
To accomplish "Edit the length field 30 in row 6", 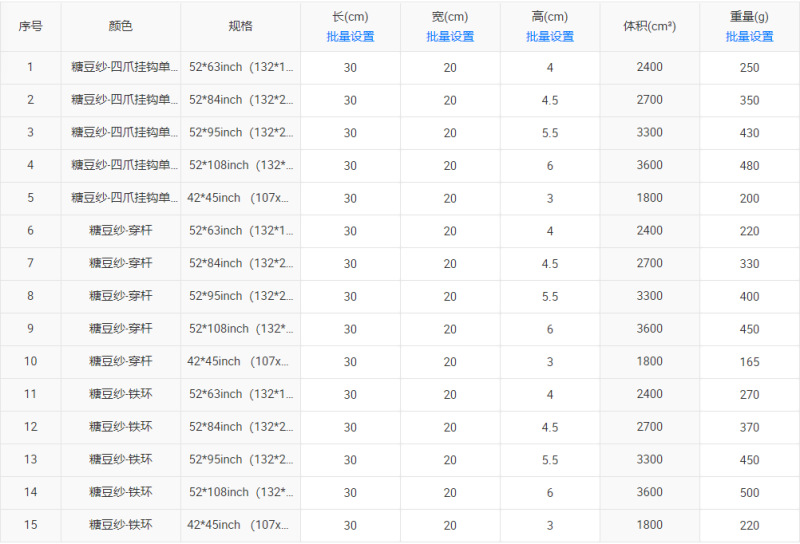I will coord(350,231).
